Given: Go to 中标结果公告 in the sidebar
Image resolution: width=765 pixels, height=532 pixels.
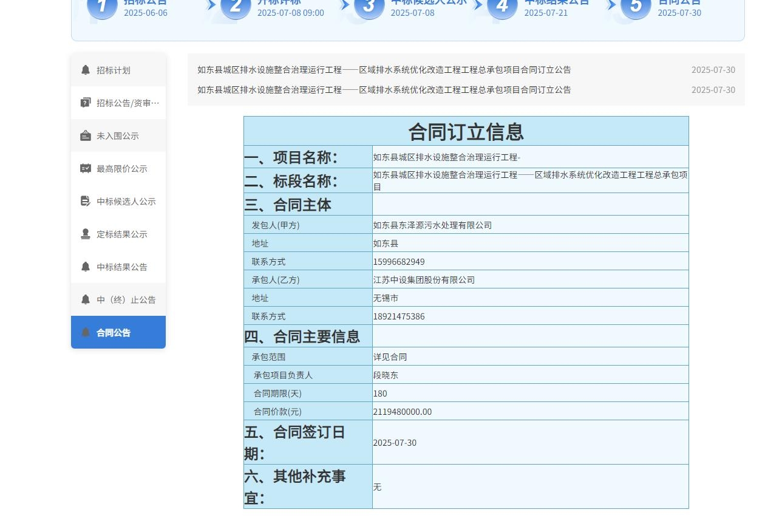Looking at the screenshot, I should pos(118,267).
